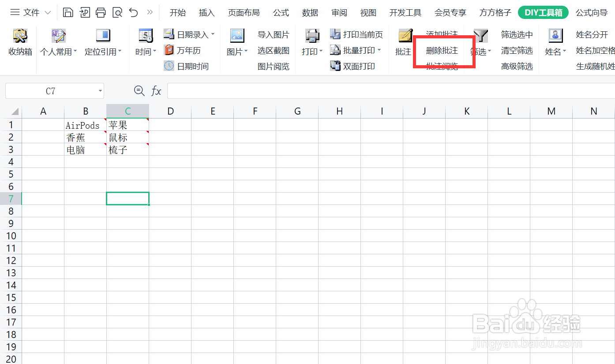Screen dimensions: 615x364
Task: Select column H header
Action: pyautogui.click(x=340, y=111)
